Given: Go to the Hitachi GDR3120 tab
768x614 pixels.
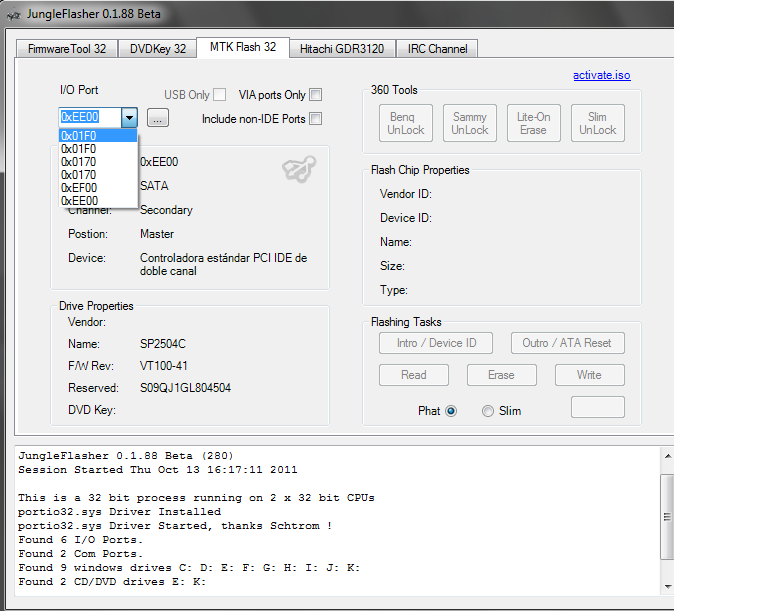Looking at the screenshot, I should point(342,49).
